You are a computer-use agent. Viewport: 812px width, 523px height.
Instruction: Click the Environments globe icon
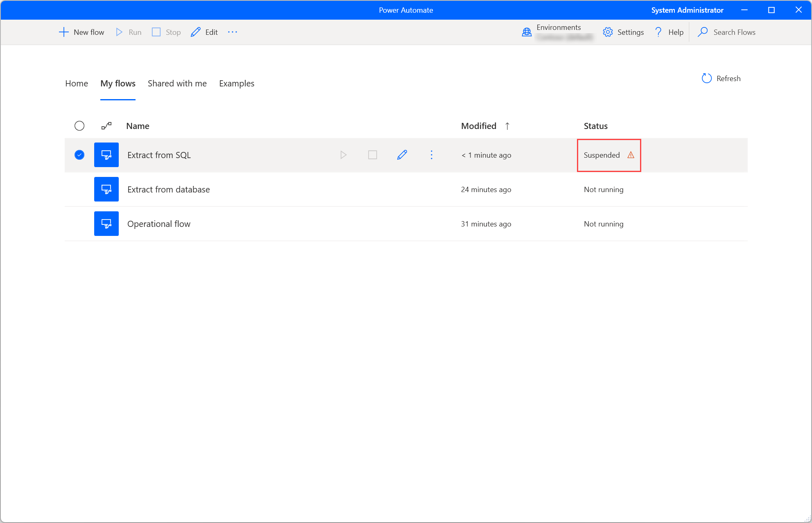coord(525,32)
